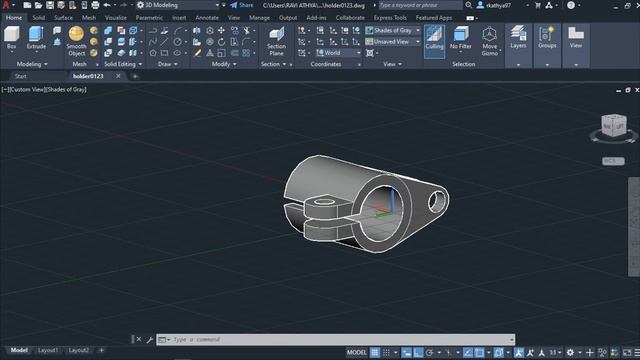Click the Smooth Object mesh tool

coord(76,41)
